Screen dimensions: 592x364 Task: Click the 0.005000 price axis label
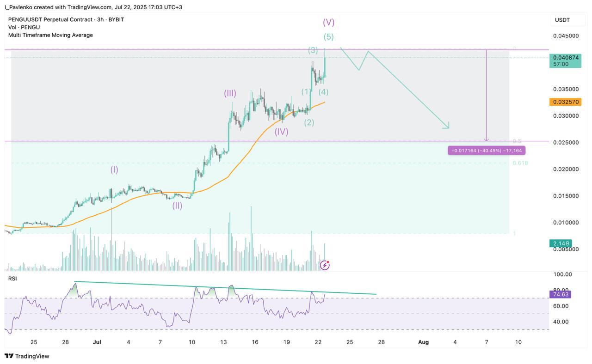click(566, 249)
